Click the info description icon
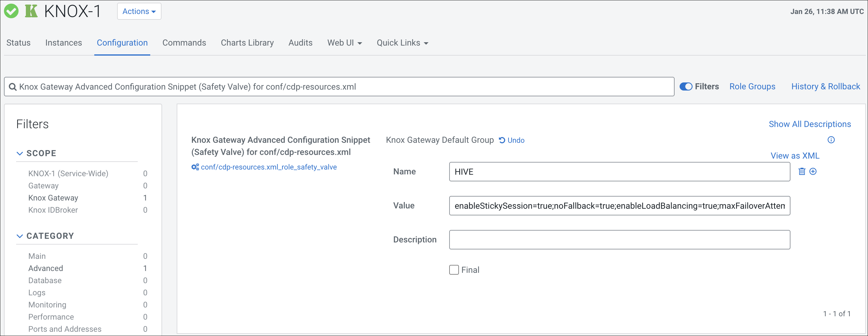The width and height of the screenshot is (868, 336). [831, 140]
